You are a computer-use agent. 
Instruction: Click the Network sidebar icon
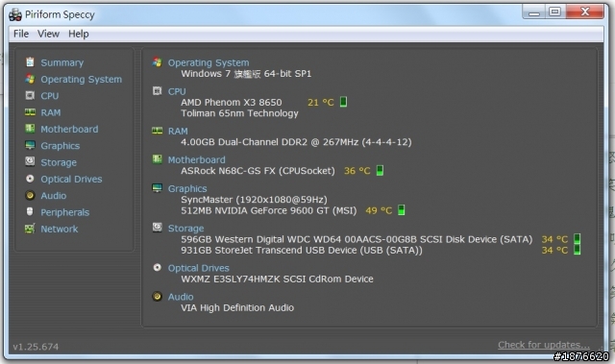coord(30,229)
